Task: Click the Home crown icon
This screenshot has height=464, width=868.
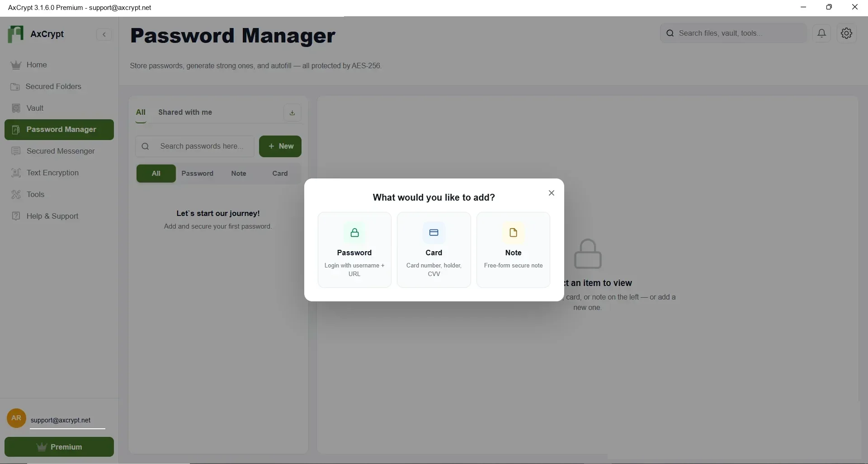Action: click(x=16, y=65)
